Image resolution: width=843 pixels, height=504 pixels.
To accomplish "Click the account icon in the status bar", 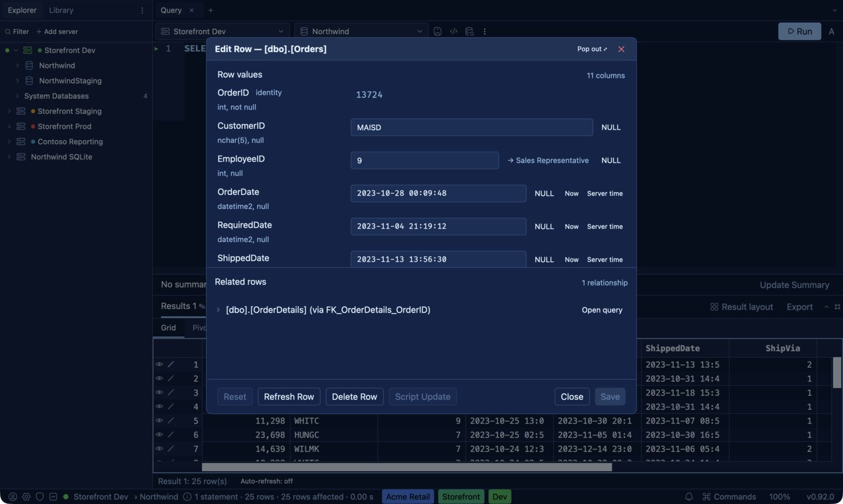I will coord(12,496).
